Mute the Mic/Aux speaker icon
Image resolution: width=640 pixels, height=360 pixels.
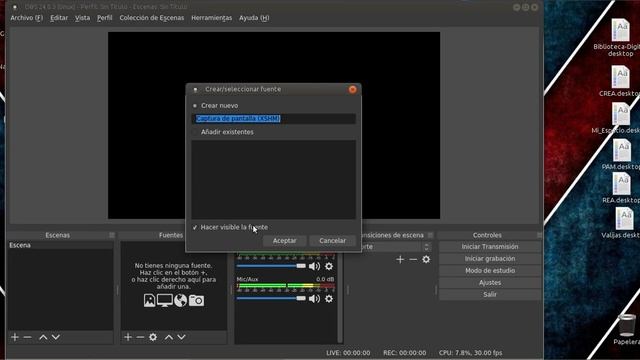314,299
